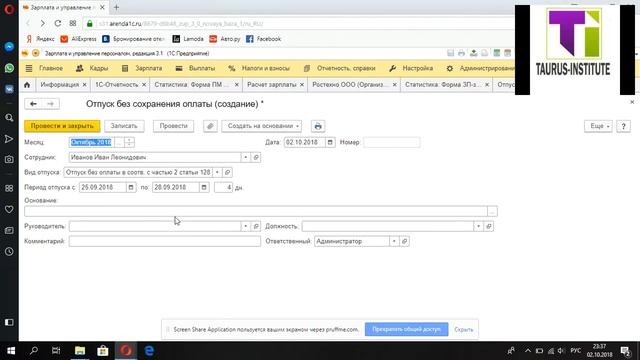The width and height of the screenshot is (640, 360).
Task: Click the Комментарий input field
Action: tap(164, 241)
